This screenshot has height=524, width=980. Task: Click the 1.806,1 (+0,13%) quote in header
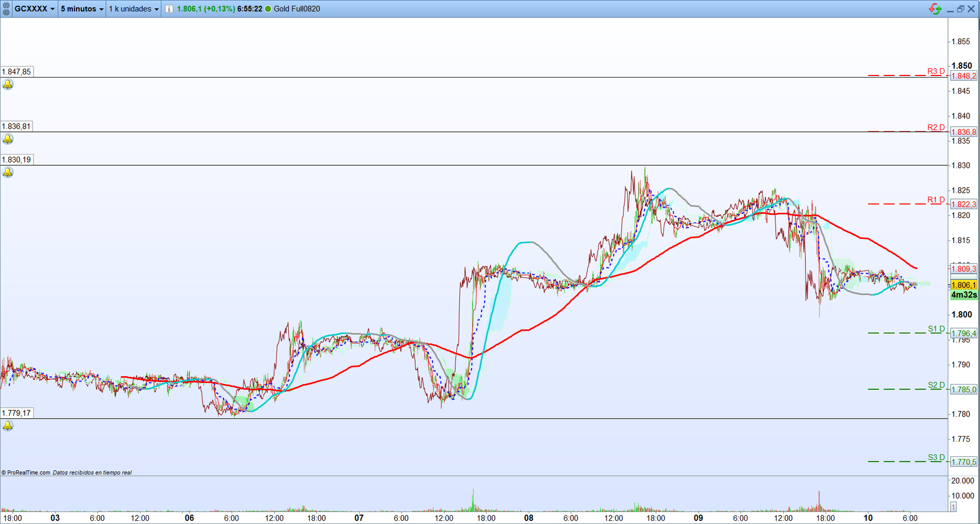point(205,9)
